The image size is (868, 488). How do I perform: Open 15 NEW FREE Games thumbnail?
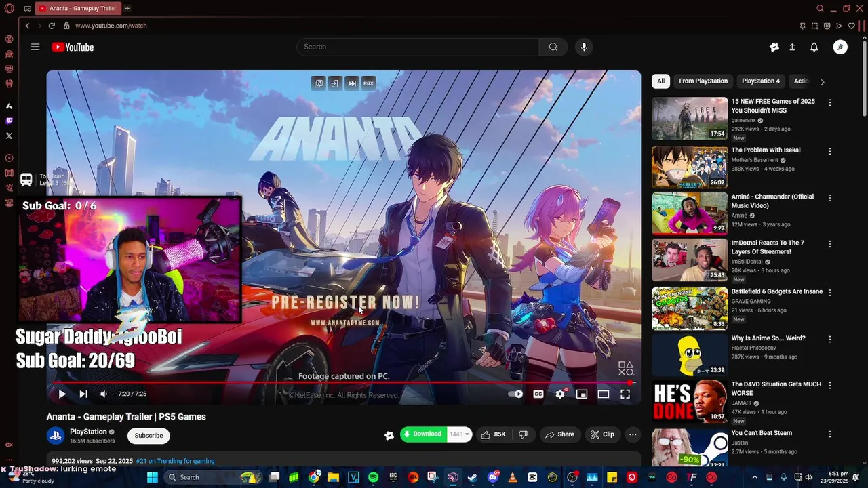[x=690, y=119]
